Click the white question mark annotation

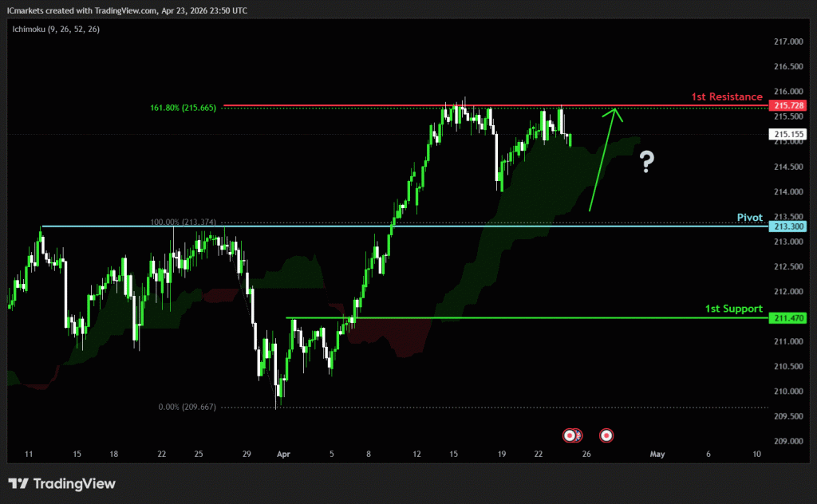coord(646,163)
